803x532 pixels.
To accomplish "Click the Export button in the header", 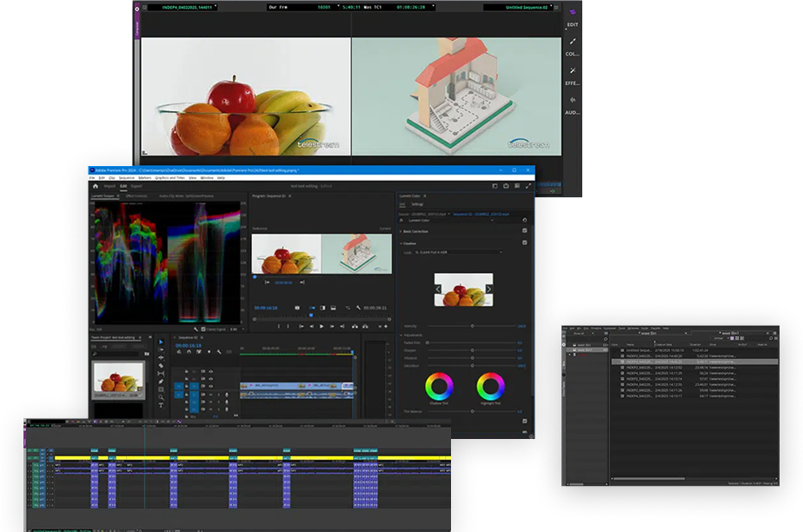I will [138, 186].
